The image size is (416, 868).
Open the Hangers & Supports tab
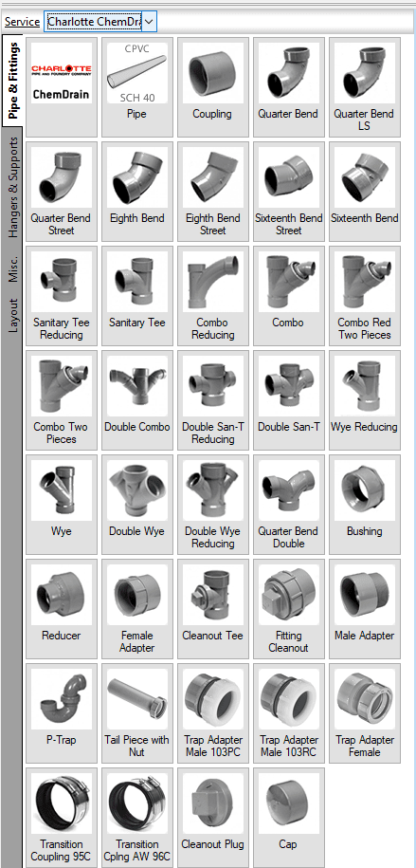click(x=12, y=187)
